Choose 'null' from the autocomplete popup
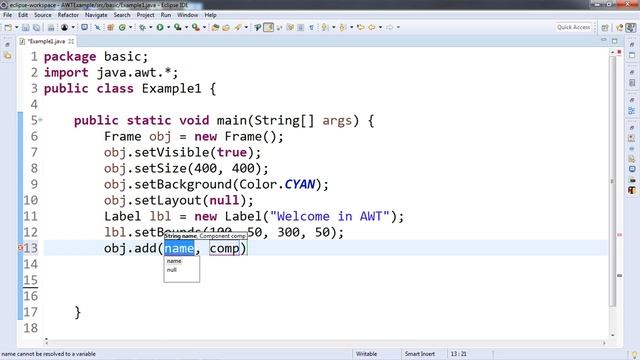 click(172, 270)
